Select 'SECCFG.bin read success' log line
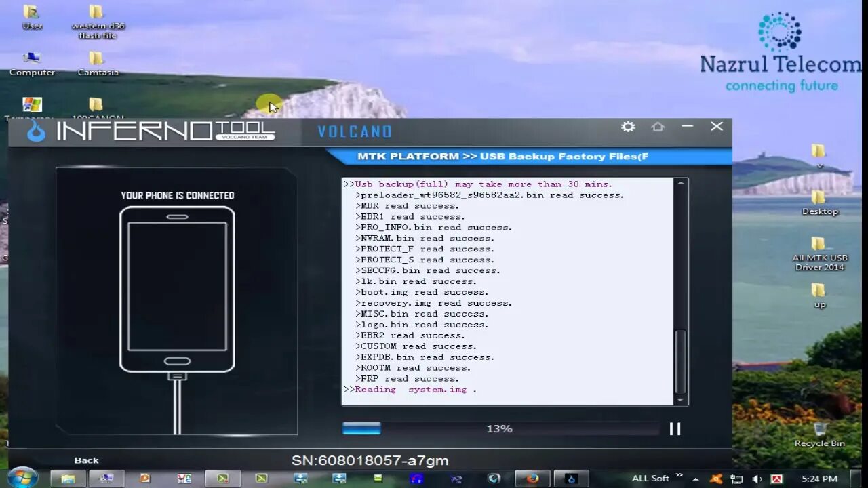This screenshot has height=488, width=868. [x=427, y=270]
